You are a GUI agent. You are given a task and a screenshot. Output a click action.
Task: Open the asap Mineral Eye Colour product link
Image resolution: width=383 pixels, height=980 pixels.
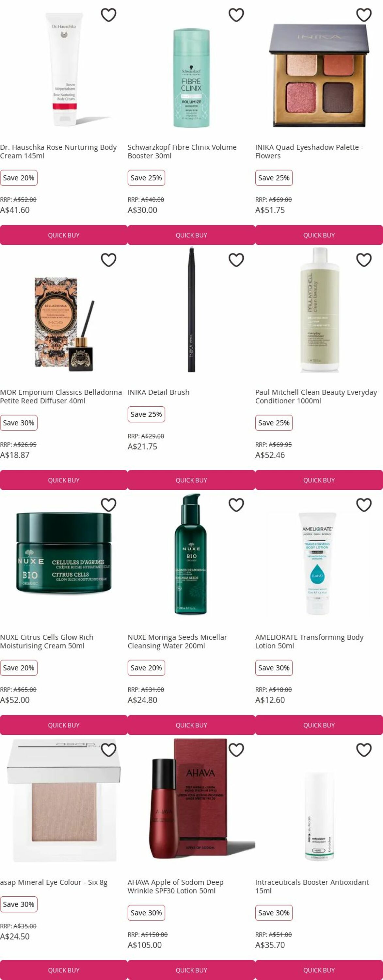point(54,882)
